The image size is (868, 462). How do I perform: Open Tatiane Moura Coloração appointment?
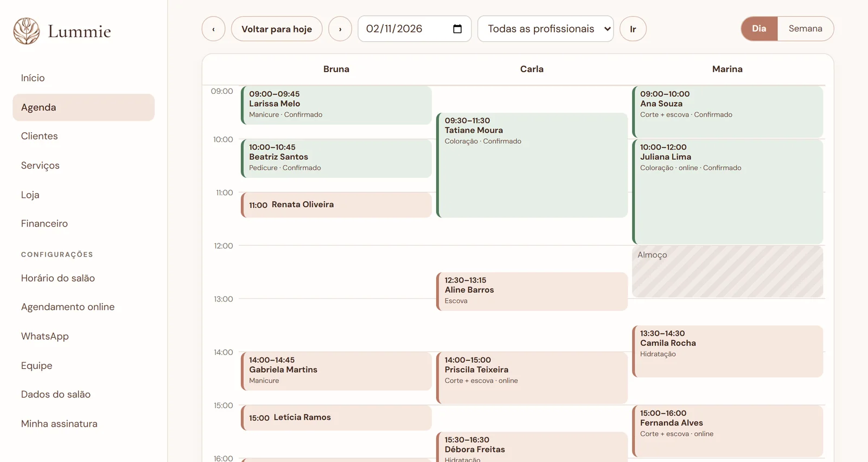point(532,165)
